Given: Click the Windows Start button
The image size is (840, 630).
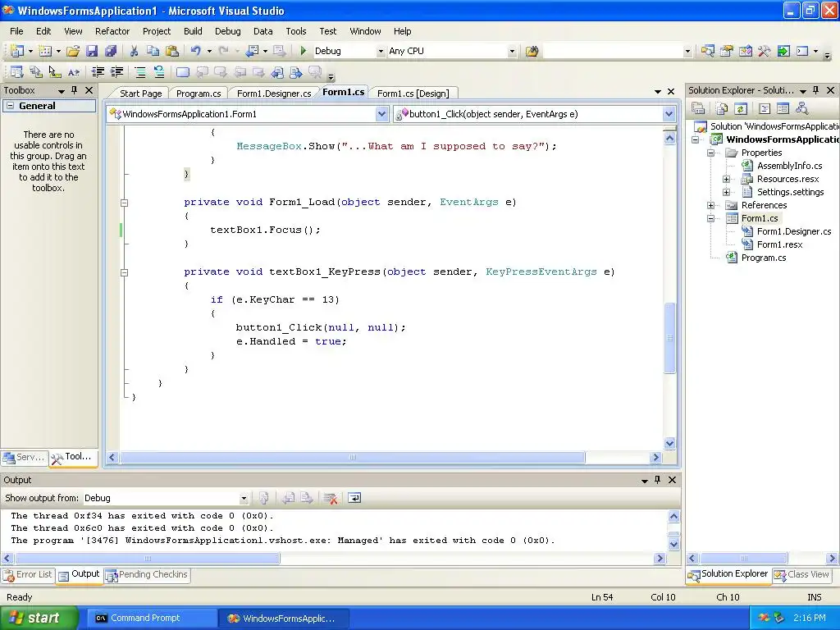Looking at the screenshot, I should point(39,618).
